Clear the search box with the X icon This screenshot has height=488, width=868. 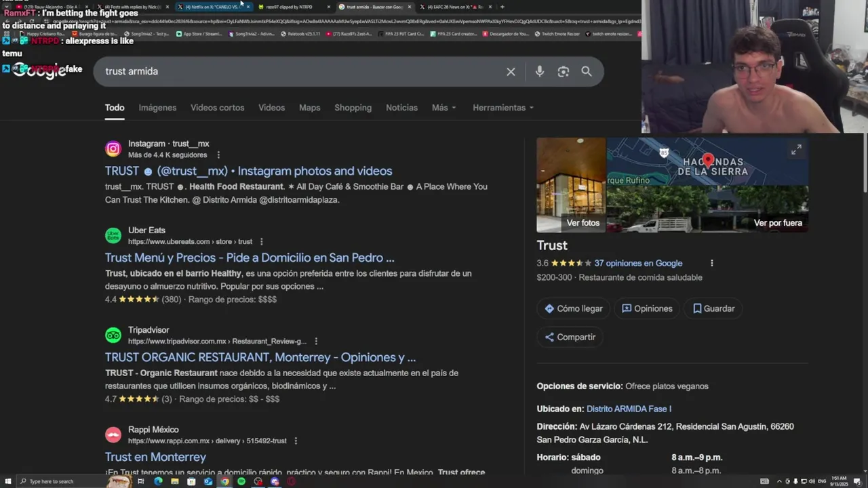tap(511, 72)
